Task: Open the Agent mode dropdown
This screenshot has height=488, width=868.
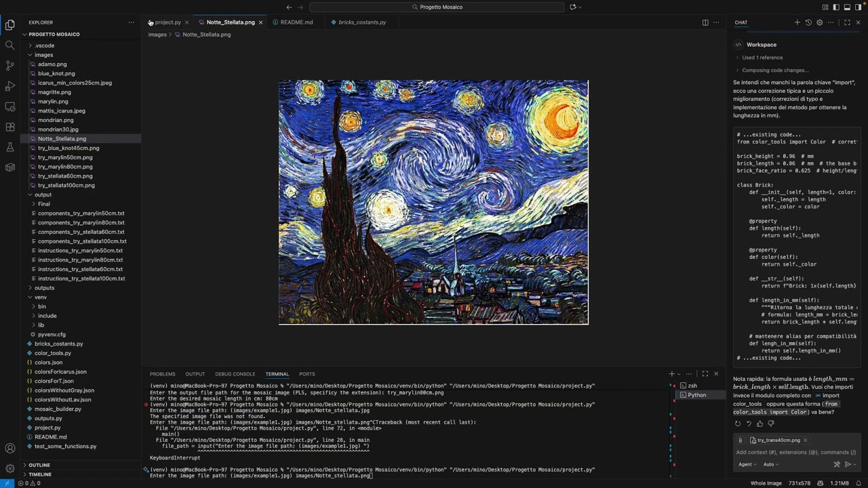Action: 747,464
